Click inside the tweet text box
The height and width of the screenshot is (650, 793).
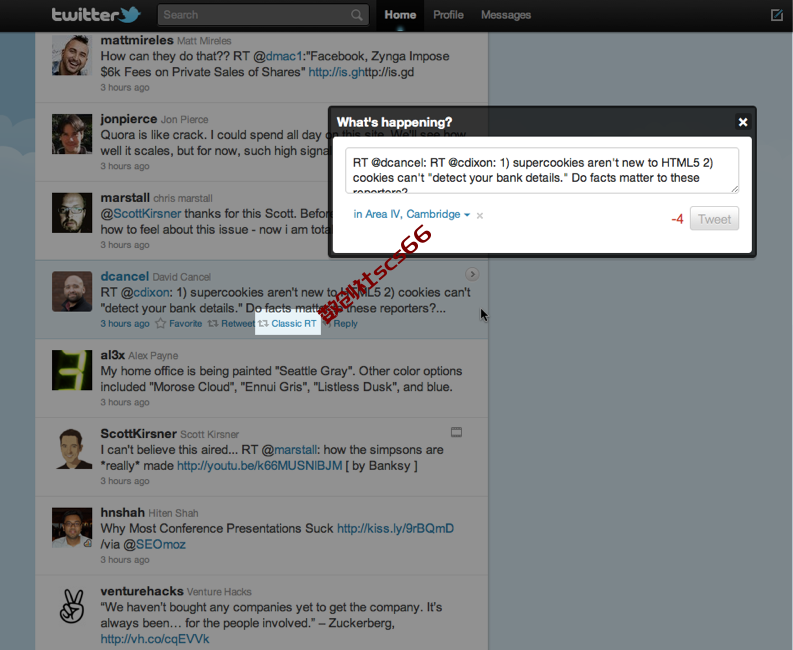pyautogui.click(x=542, y=170)
